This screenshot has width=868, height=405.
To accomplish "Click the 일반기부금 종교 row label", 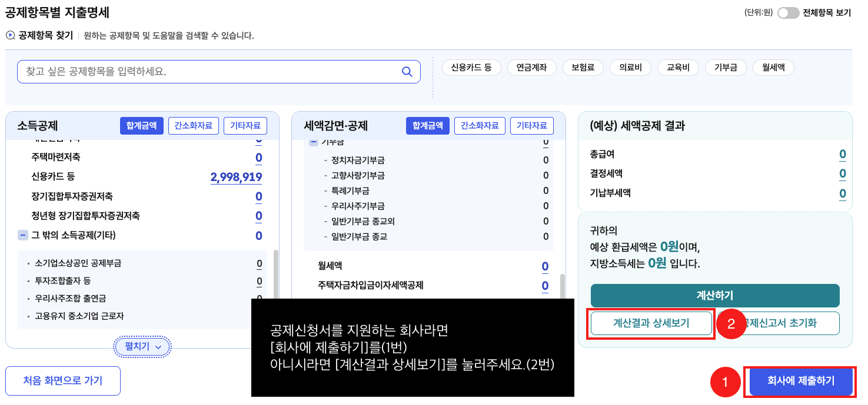I will tap(359, 236).
